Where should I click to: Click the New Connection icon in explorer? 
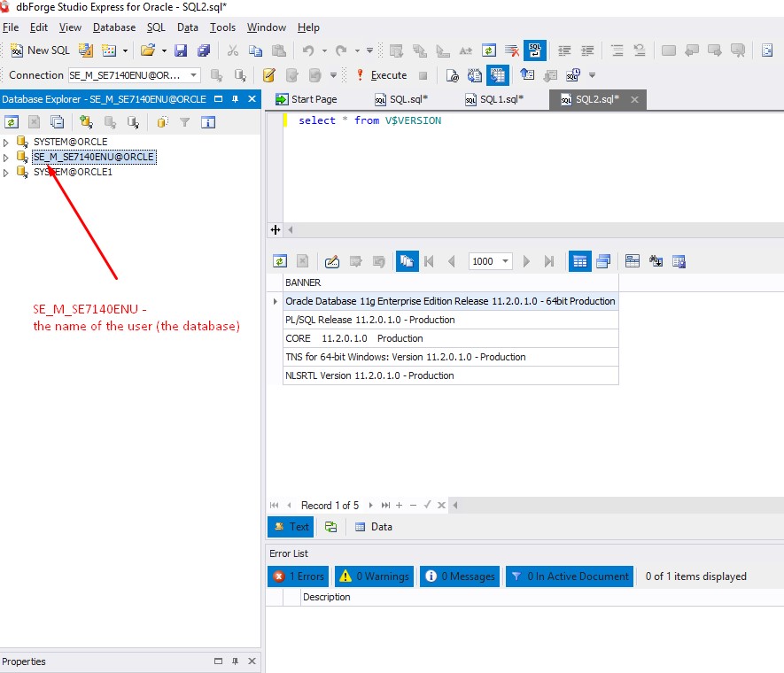point(86,122)
